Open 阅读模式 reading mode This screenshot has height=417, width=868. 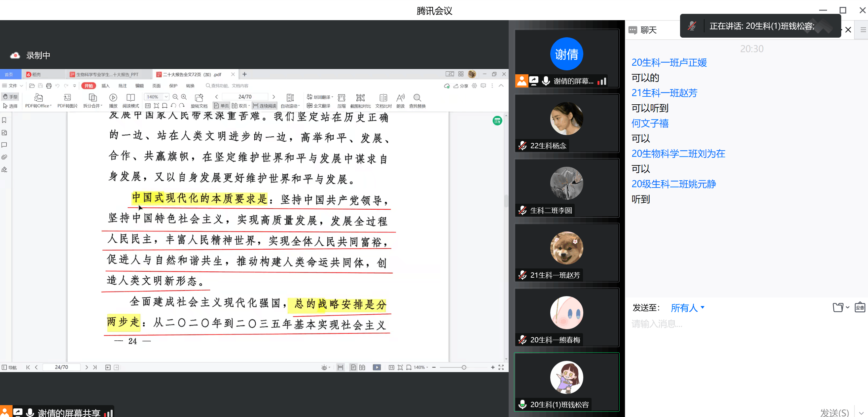click(x=130, y=98)
